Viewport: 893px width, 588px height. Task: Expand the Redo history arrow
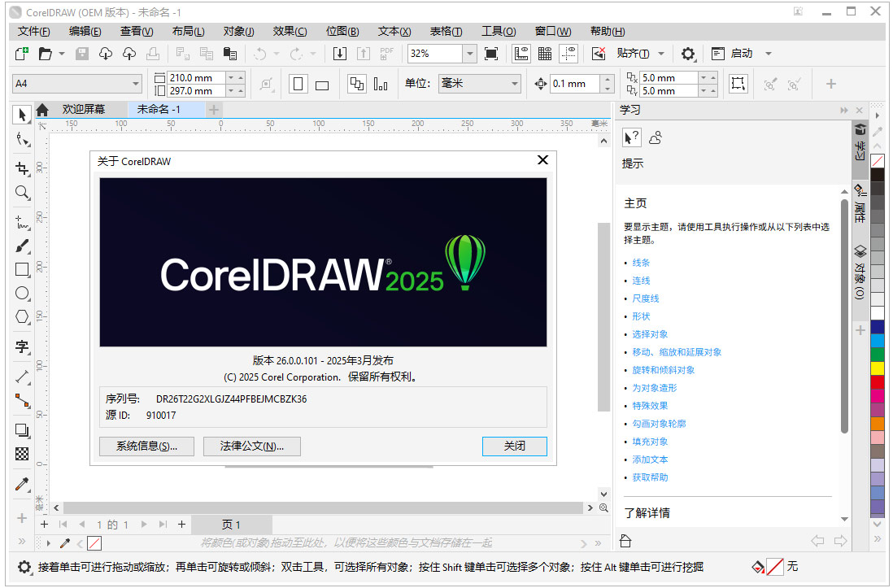(312, 54)
